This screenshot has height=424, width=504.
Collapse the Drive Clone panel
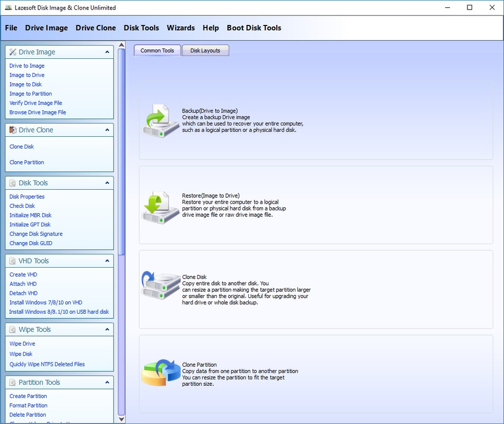pos(107,130)
